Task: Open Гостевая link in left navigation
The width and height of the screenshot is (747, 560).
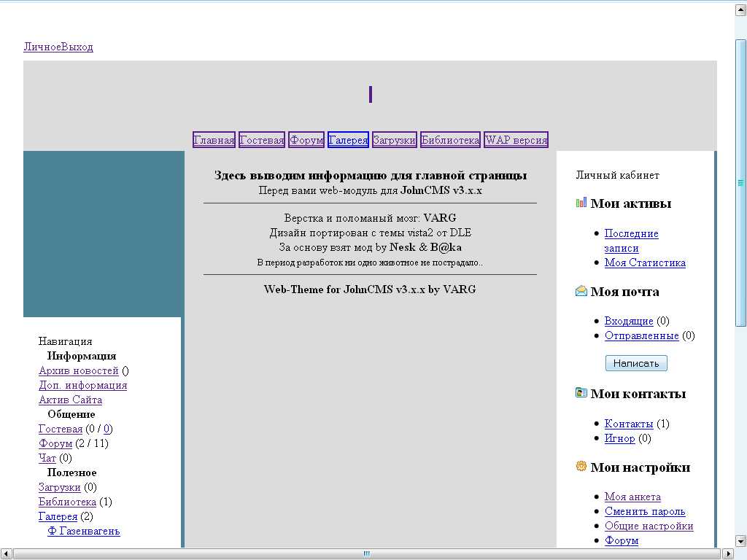Action: click(x=61, y=429)
